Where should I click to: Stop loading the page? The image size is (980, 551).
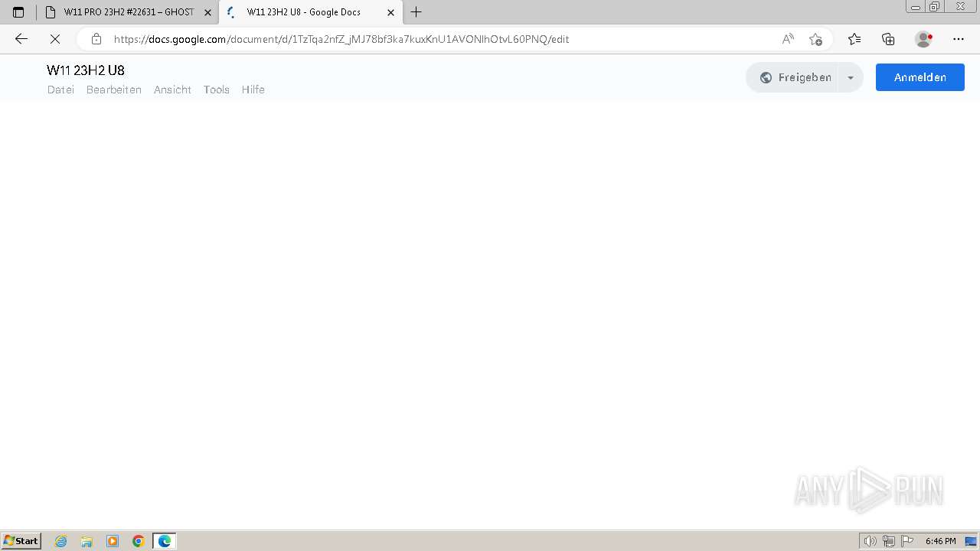[x=55, y=39]
